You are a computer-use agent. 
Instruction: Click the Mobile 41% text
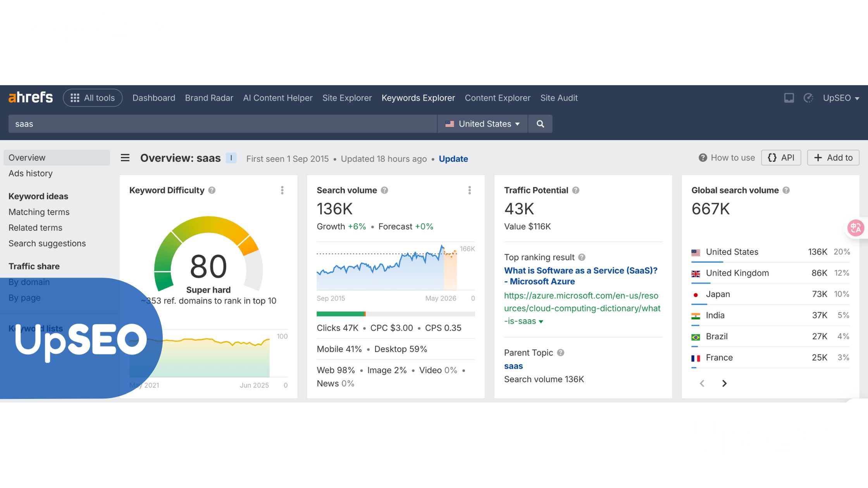(339, 349)
